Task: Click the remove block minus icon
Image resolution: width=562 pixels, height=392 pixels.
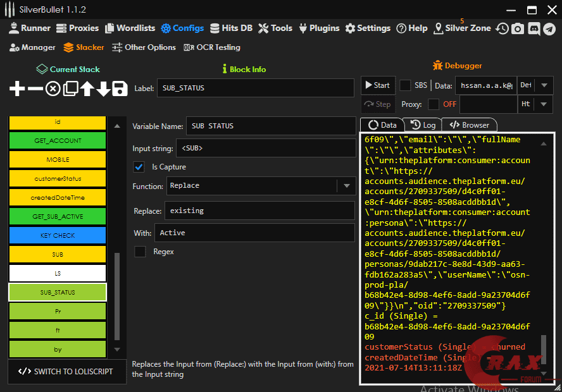Action: [x=35, y=89]
